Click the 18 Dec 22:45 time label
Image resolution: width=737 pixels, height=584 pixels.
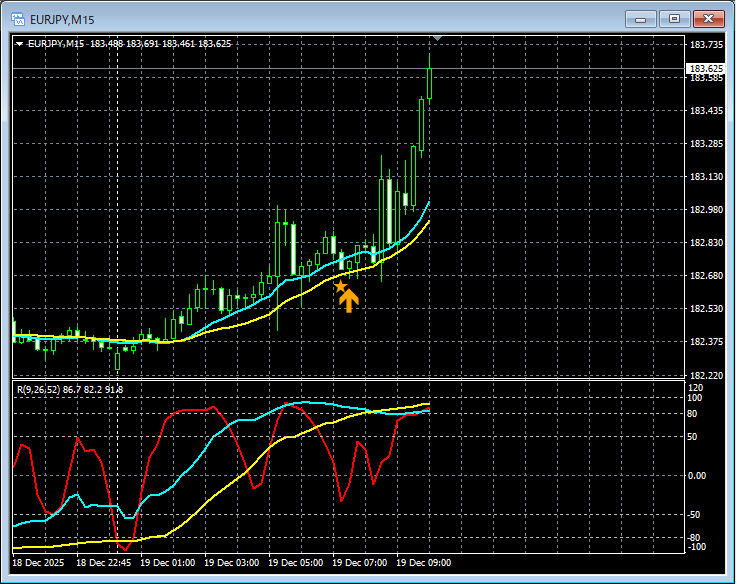coord(102,563)
